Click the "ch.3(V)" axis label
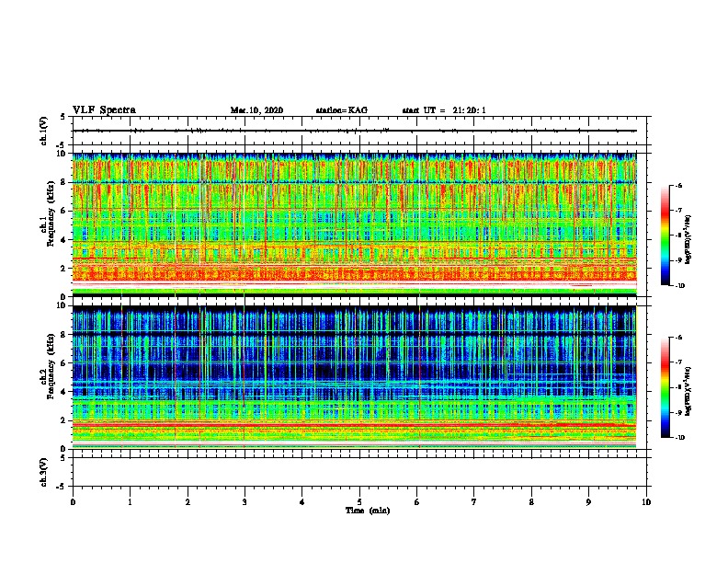728x563 pixels. [44, 472]
